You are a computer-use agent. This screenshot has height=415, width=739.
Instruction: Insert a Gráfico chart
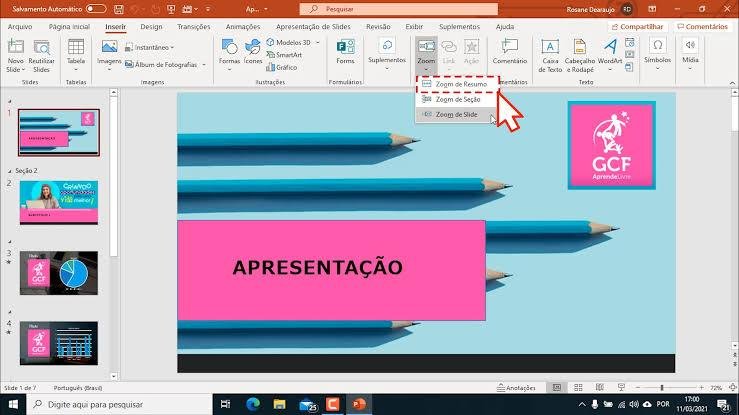(x=282, y=67)
